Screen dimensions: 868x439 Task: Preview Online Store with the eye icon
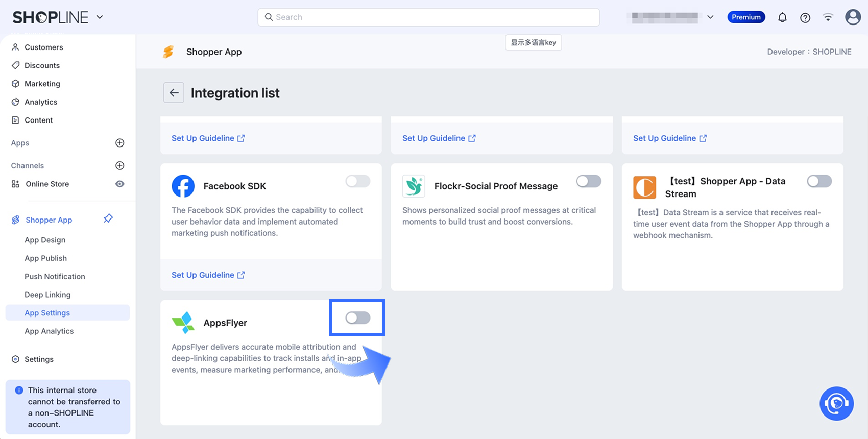[120, 184]
